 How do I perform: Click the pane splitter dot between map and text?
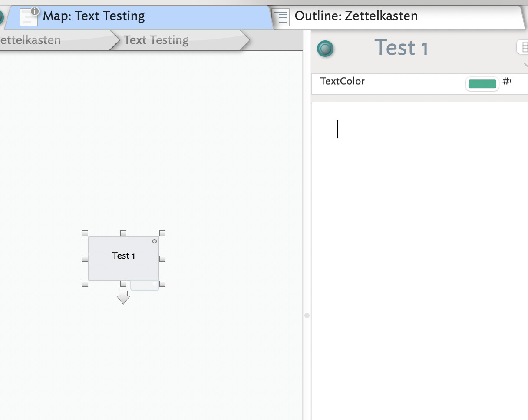pyautogui.click(x=307, y=315)
